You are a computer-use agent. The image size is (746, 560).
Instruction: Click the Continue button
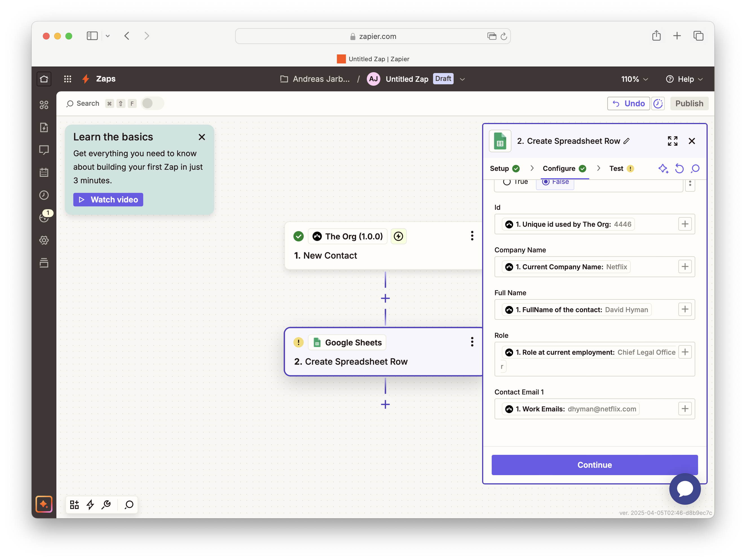click(594, 465)
